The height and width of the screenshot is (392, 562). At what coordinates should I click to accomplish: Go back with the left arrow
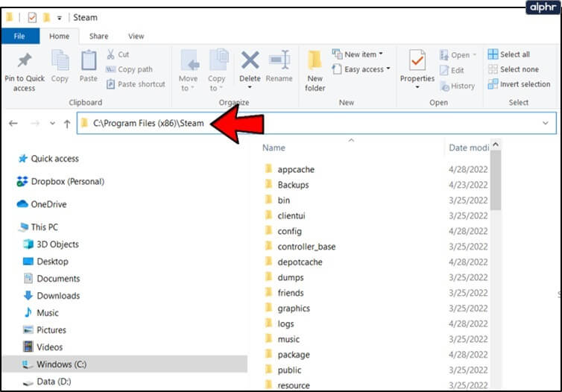13,124
